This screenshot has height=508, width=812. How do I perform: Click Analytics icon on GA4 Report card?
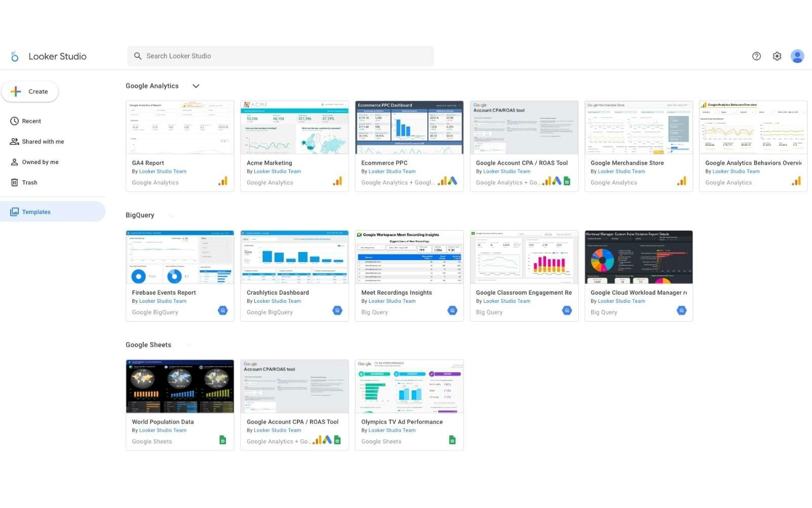[x=223, y=181]
